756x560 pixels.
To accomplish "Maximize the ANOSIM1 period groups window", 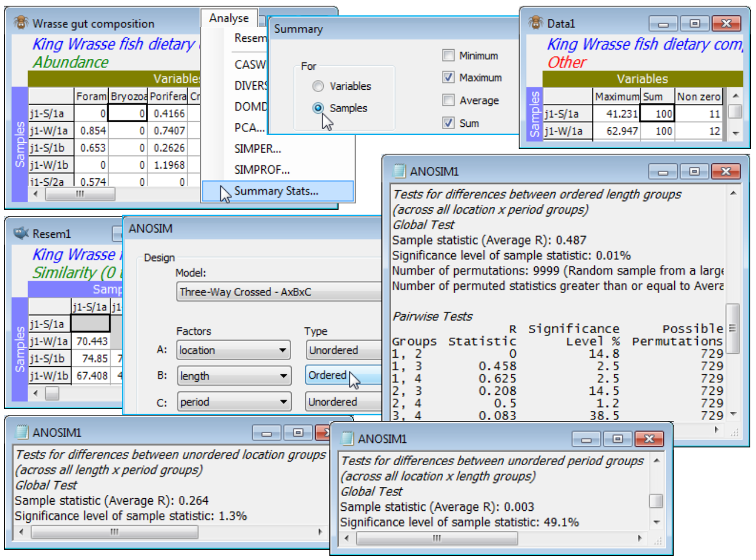I will [618, 439].
